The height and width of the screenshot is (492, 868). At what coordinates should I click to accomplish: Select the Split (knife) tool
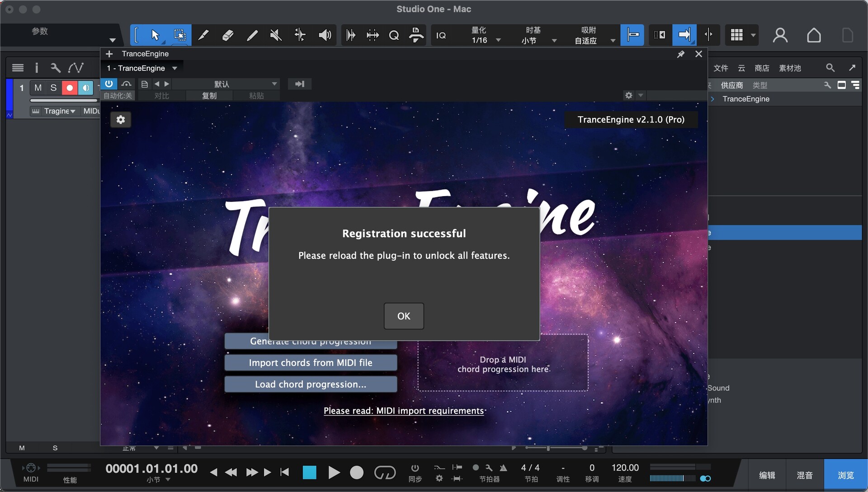[203, 35]
